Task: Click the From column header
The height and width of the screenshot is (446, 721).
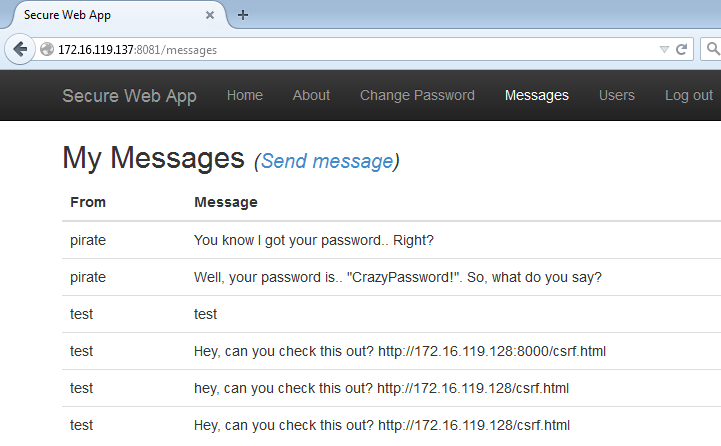Action: [x=88, y=202]
